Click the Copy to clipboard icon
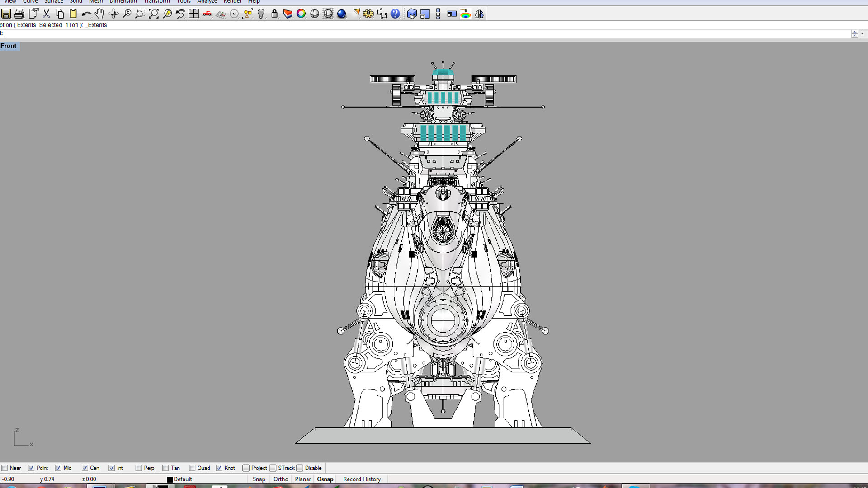868x488 pixels. [x=60, y=14]
